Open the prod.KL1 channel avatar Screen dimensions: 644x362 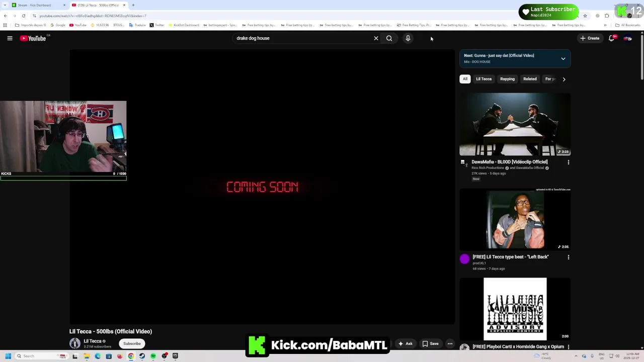coord(464,259)
